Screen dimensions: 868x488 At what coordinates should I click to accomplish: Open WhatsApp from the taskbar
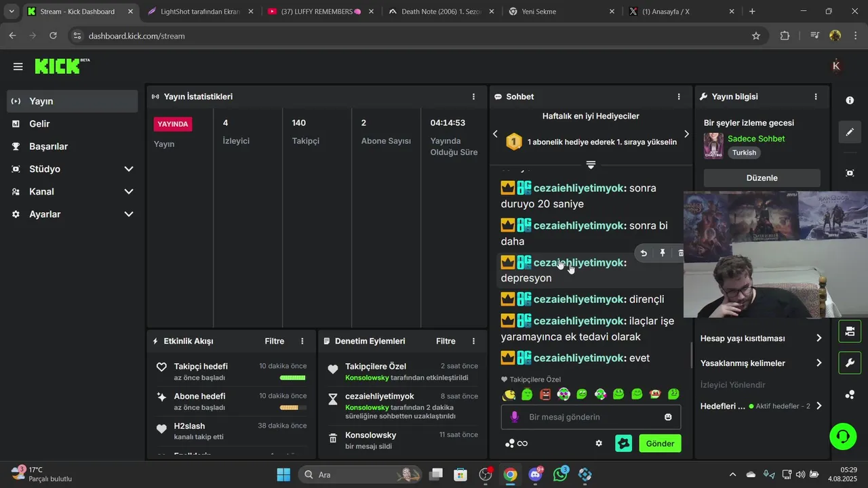click(560, 474)
